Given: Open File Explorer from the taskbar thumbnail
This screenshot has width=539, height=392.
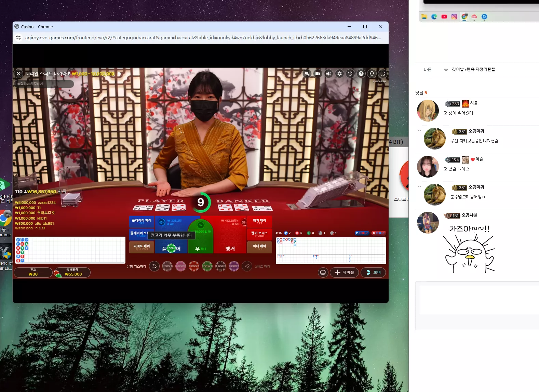Looking at the screenshot, I should coord(424,16).
